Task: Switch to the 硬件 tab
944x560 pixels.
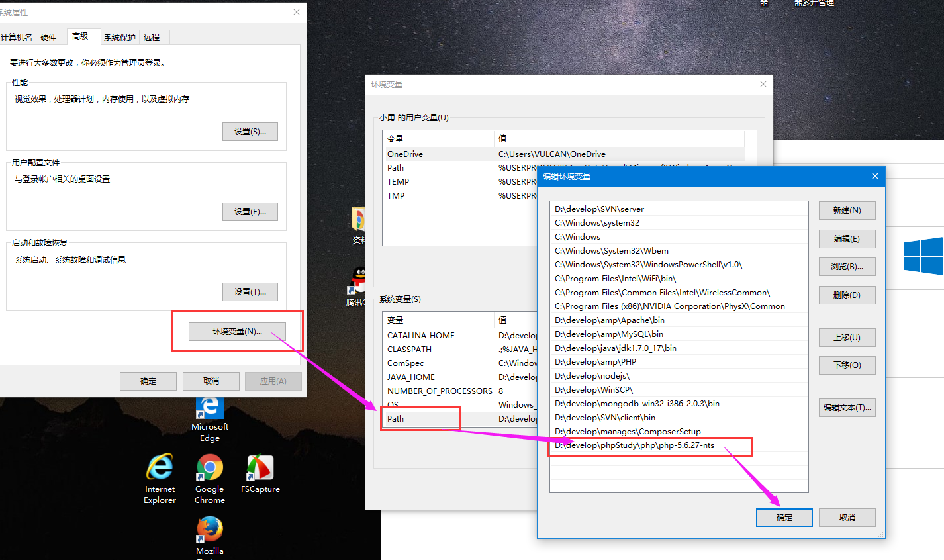Action: coord(48,37)
